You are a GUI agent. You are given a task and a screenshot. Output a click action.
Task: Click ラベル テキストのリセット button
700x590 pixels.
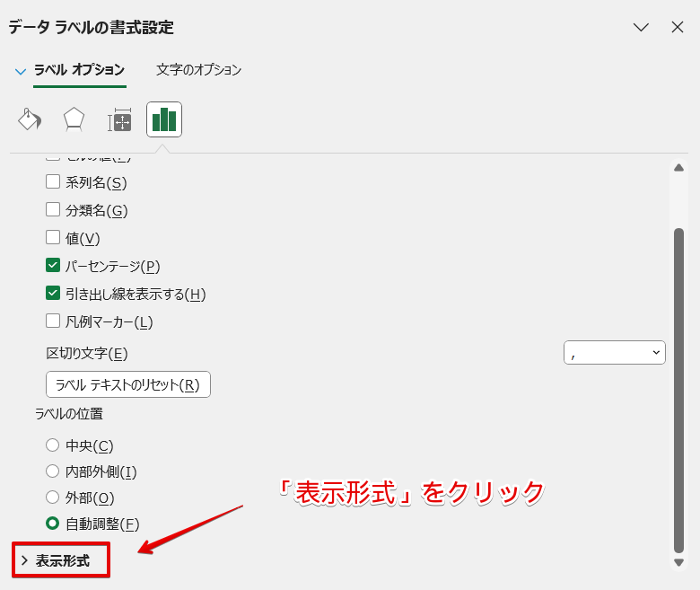coord(127,384)
